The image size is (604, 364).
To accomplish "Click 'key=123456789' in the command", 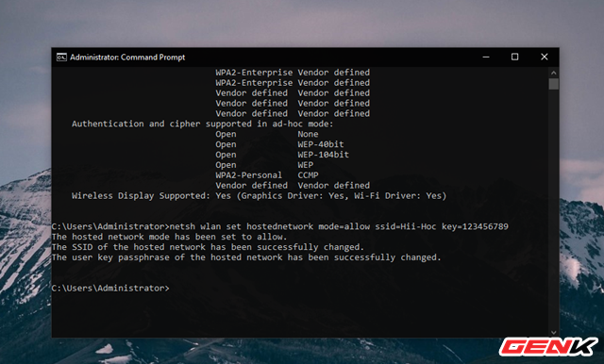I will (475, 226).
